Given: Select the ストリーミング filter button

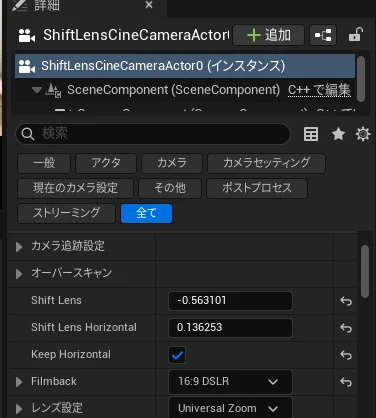Looking at the screenshot, I should click(x=66, y=213).
